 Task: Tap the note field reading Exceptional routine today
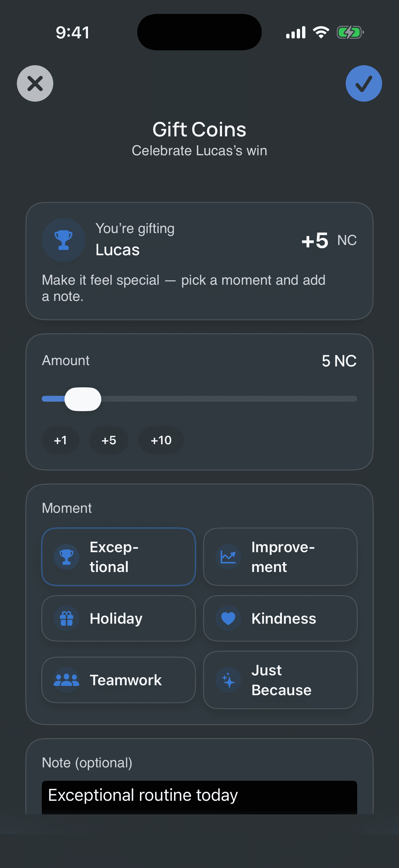tap(199, 795)
